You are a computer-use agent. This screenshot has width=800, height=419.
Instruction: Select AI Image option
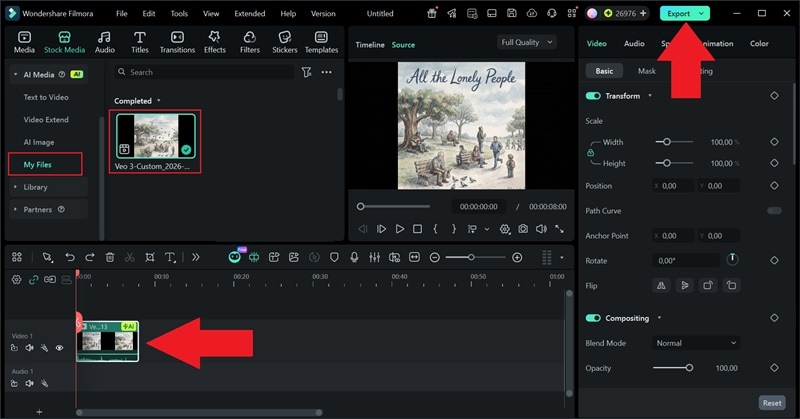(39, 142)
